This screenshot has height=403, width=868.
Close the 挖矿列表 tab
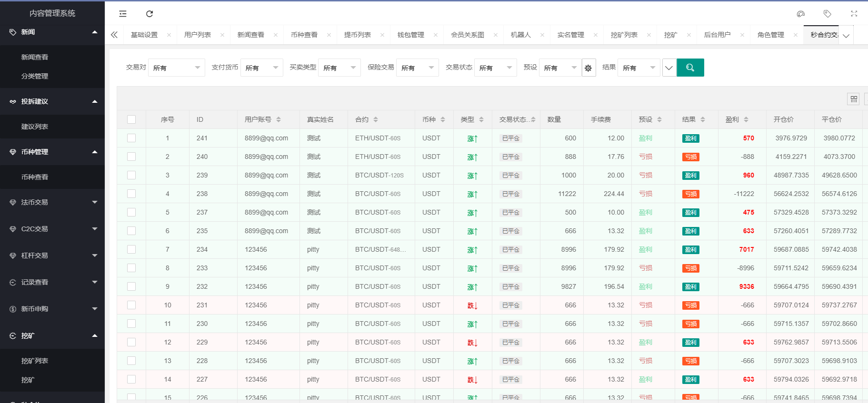(x=649, y=35)
